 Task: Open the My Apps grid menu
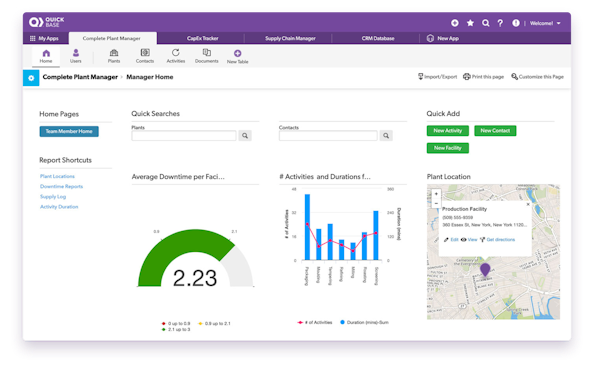coord(44,38)
